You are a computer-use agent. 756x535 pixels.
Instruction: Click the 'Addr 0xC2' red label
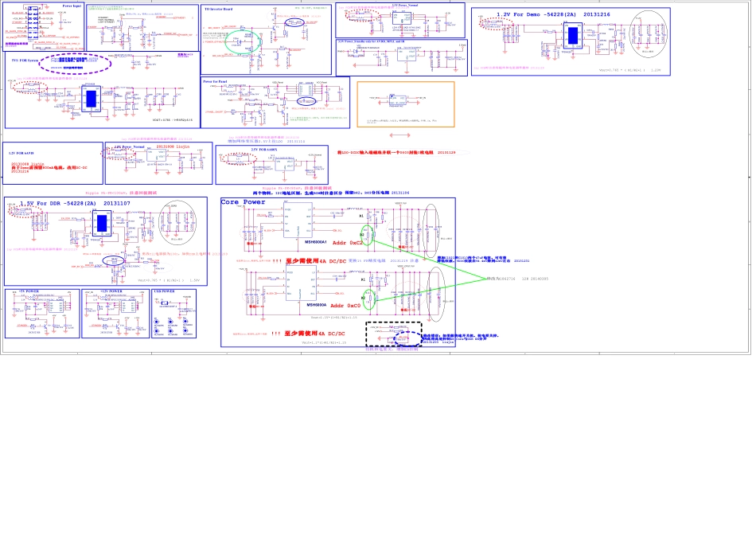pos(346,241)
